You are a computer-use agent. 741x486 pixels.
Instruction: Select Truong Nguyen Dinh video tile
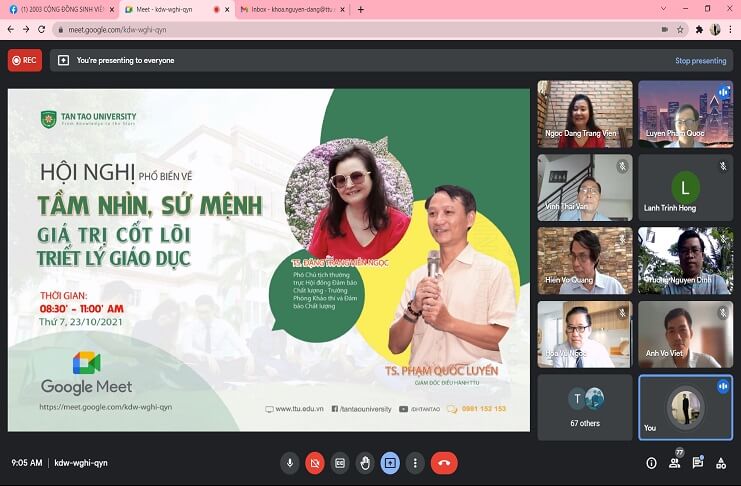click(686, 261)
